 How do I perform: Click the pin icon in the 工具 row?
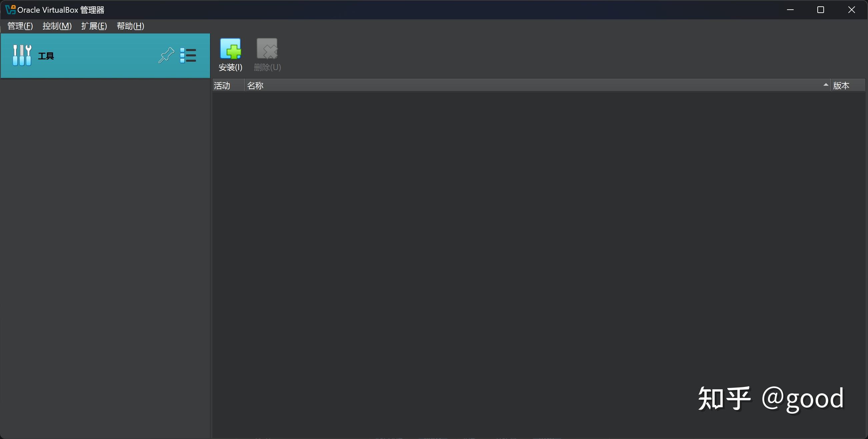pos(166,55)
